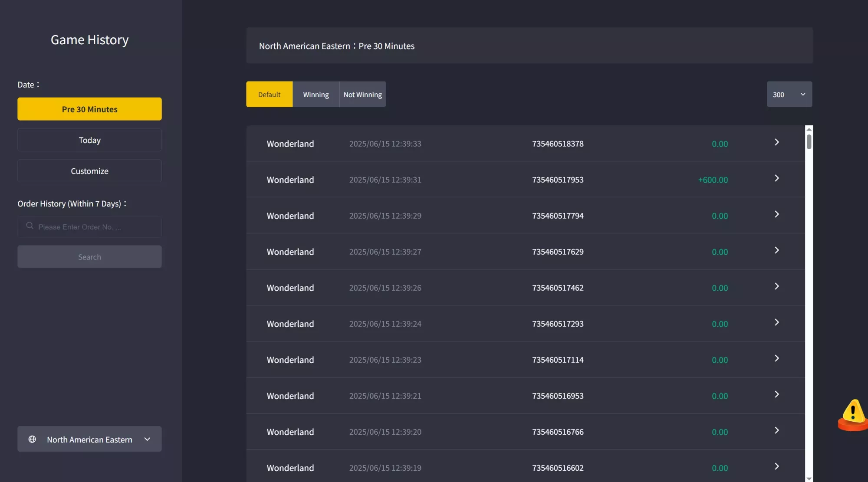Screen dimensions: 868x482
Task: Click Wonderland in the 12:39:23 row
Action: pos(290,360)
